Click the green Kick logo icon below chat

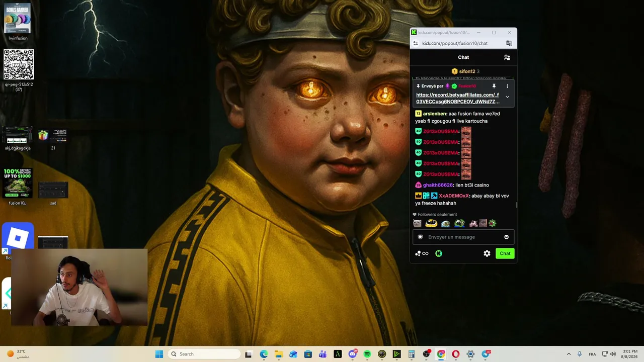[439, 253]
